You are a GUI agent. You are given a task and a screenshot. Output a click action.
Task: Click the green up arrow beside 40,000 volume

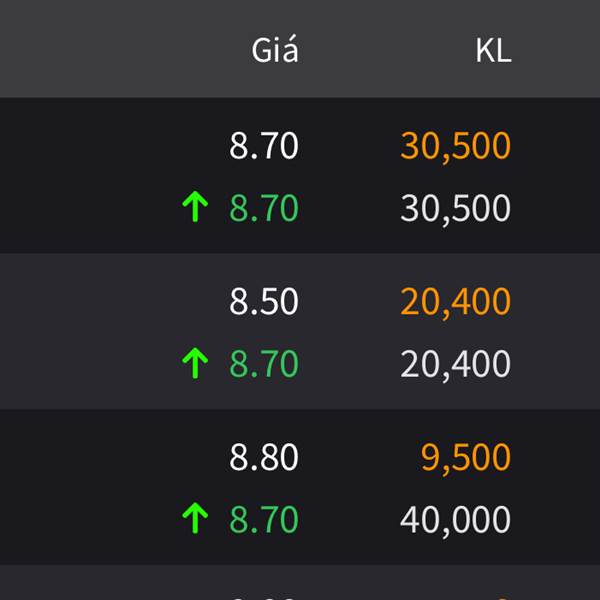coord(195,518)
